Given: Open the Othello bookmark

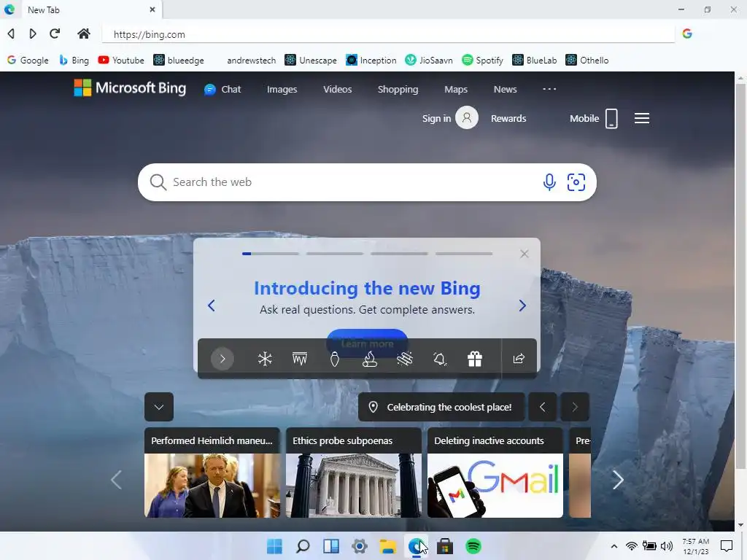Looking at the screenshot, I should [x=587, y=61].
